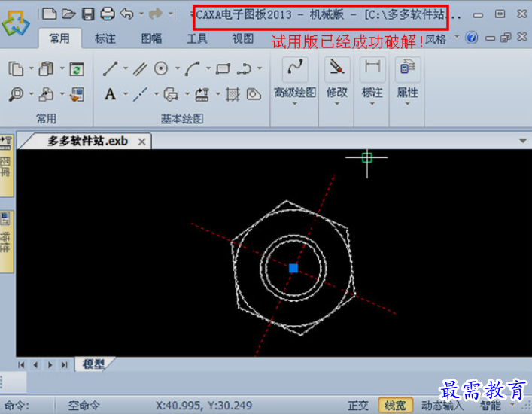Close the 多多软件站.exb document tab
Screen dimensions: 532x414
tap(142, 142)
